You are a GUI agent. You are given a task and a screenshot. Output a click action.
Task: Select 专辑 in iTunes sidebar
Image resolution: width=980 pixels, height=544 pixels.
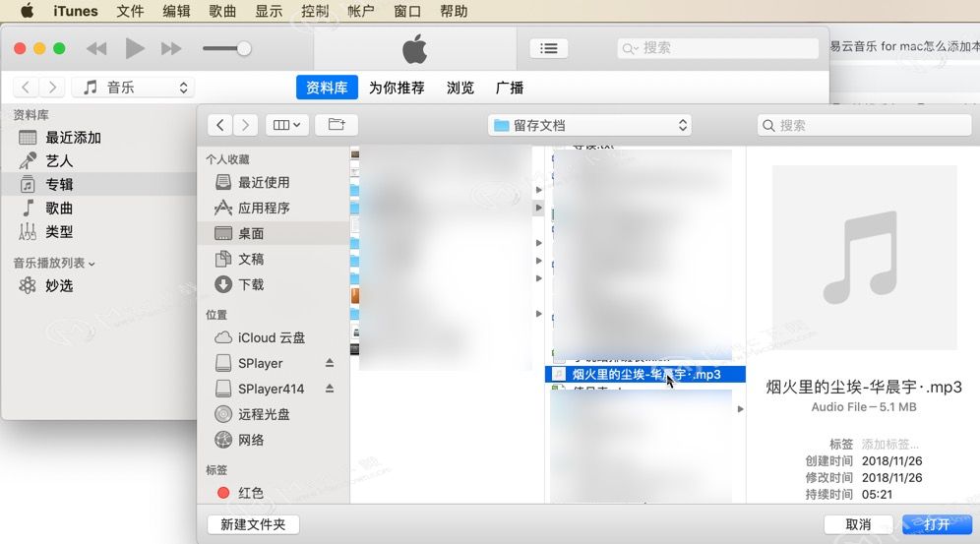coord(100,185)
